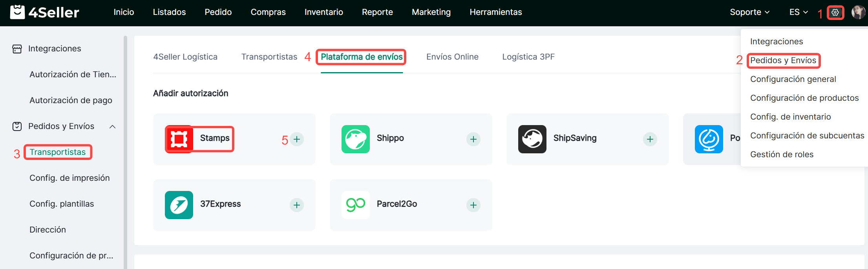Click the Stamps logo icon

(x=179, y=139)
